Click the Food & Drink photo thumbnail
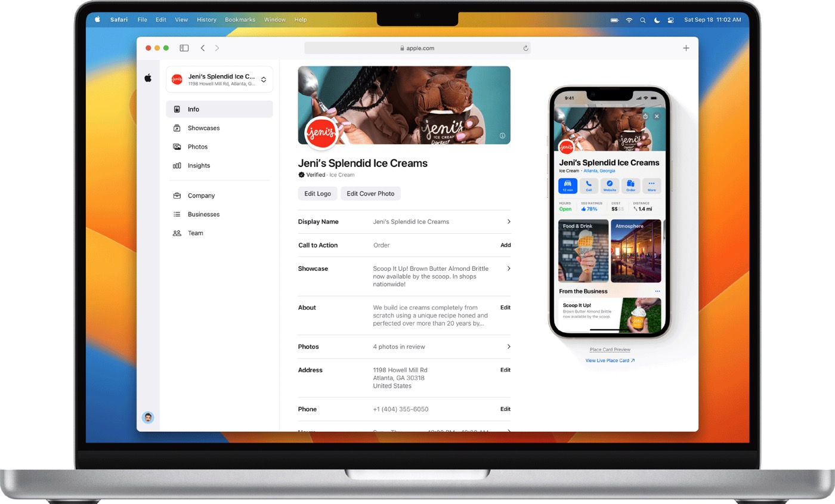835x504 pixels. click(x=583, y=251)
